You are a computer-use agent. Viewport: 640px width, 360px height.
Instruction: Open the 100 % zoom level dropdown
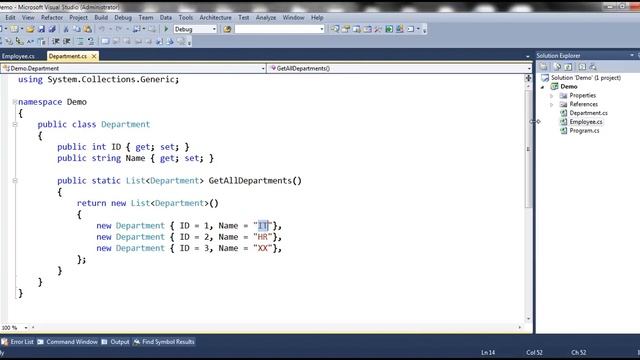point(26,328)
